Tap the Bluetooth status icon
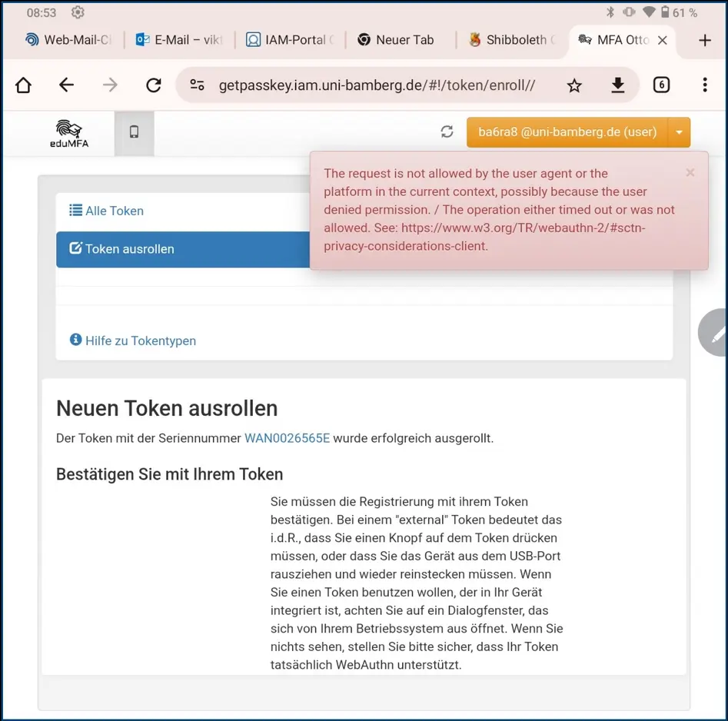Screen dimensions: 728x721 610,12
